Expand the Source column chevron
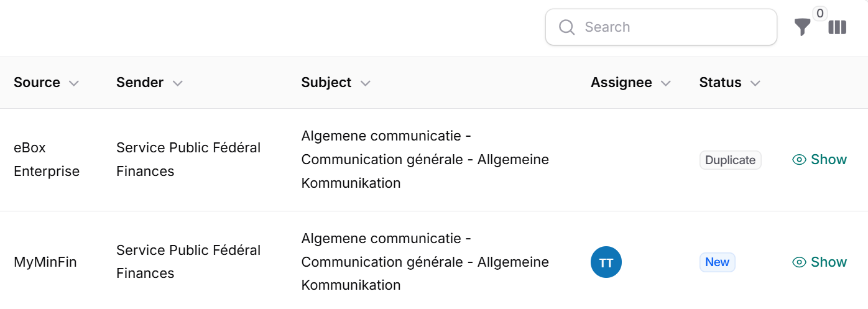 pyautogui.click(x=73, y=83)
